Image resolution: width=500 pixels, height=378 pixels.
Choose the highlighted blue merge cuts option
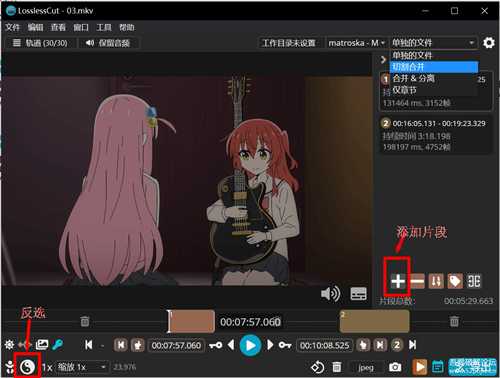(x=433, y=67)
